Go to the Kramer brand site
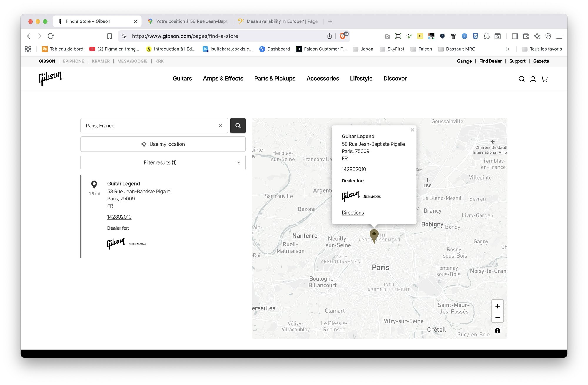The height and width of the screenshot is (385, 588). [101, 61]
